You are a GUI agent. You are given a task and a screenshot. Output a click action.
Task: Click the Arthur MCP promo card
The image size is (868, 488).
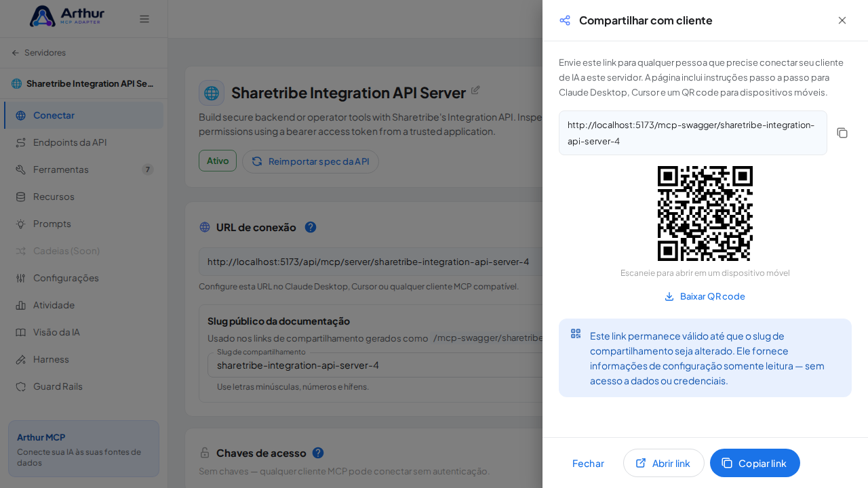coord(83,449)
